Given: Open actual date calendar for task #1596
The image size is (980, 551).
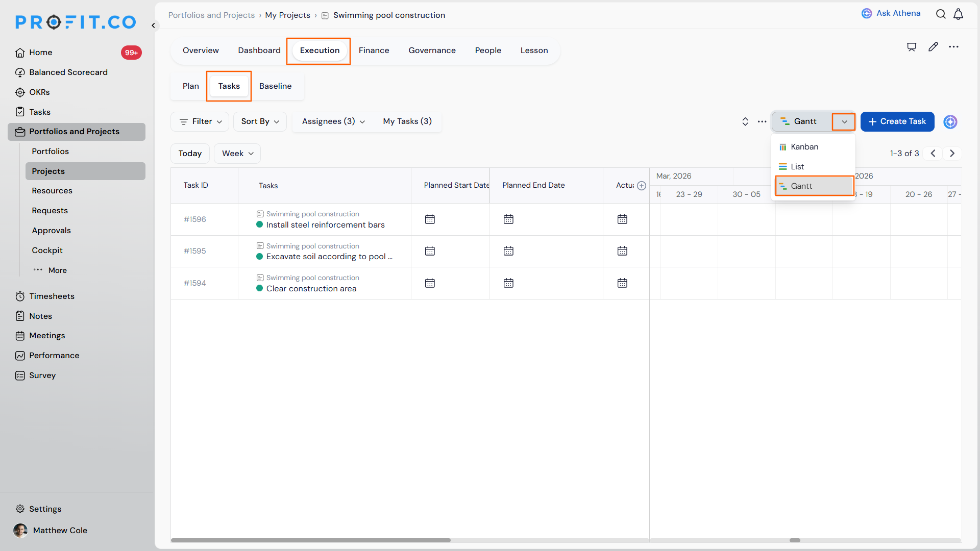Looking at the screenshot, I should 622,219.
